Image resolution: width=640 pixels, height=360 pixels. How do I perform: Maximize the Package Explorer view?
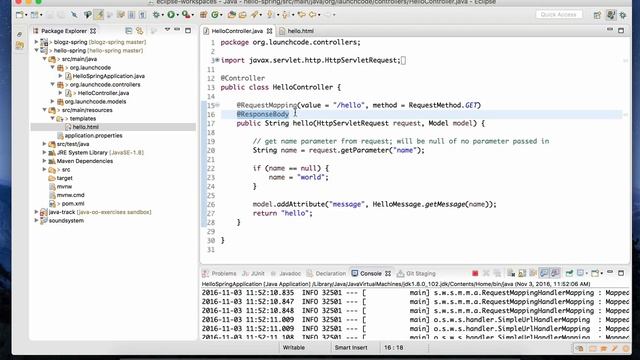(188, 30)
